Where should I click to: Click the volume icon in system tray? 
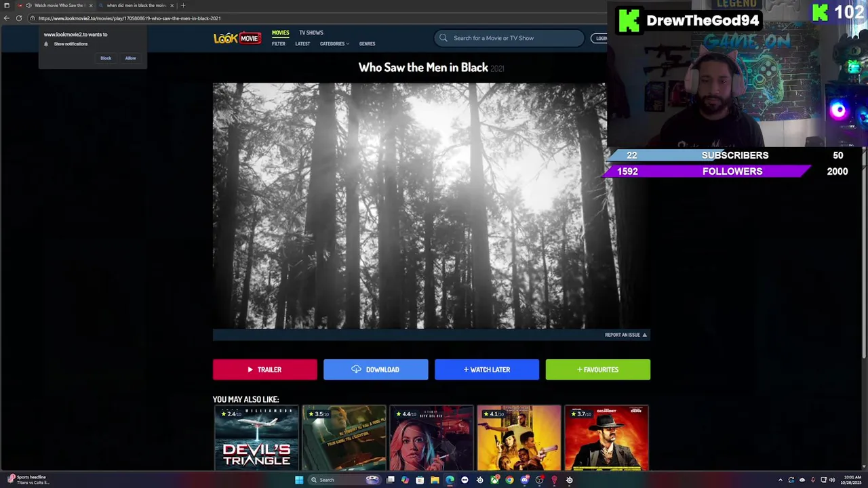point(832,480)
